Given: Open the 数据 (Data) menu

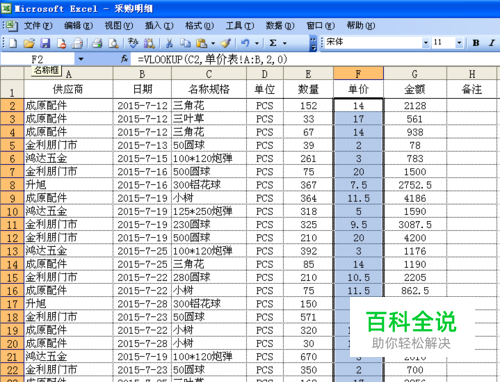Looking at the screenshot, I should [x=280, y=25].
